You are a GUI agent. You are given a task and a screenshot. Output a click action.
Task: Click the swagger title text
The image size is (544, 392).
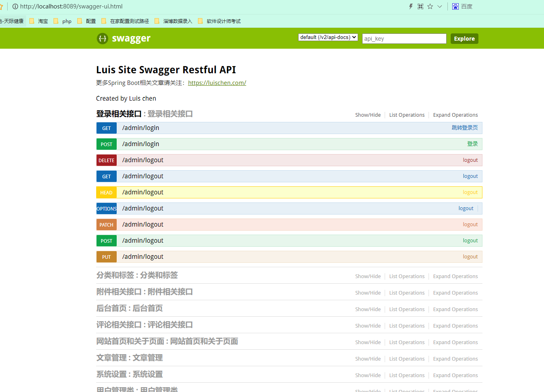pos(131,39)
